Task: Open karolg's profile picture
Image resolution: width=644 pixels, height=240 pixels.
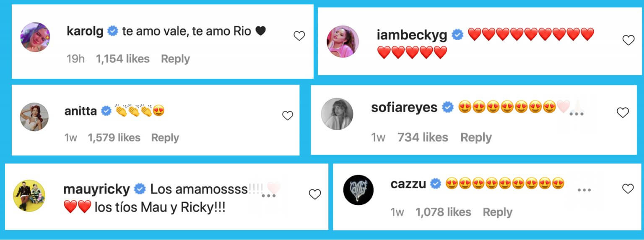Action: [36, 37]
